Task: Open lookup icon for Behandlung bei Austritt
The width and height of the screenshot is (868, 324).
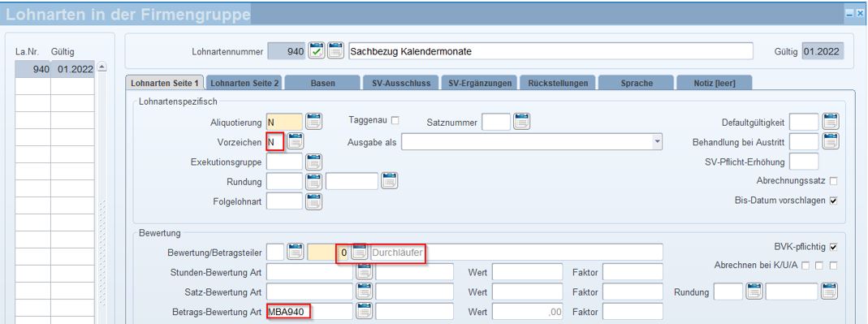Action: click(x=831, y=142)
